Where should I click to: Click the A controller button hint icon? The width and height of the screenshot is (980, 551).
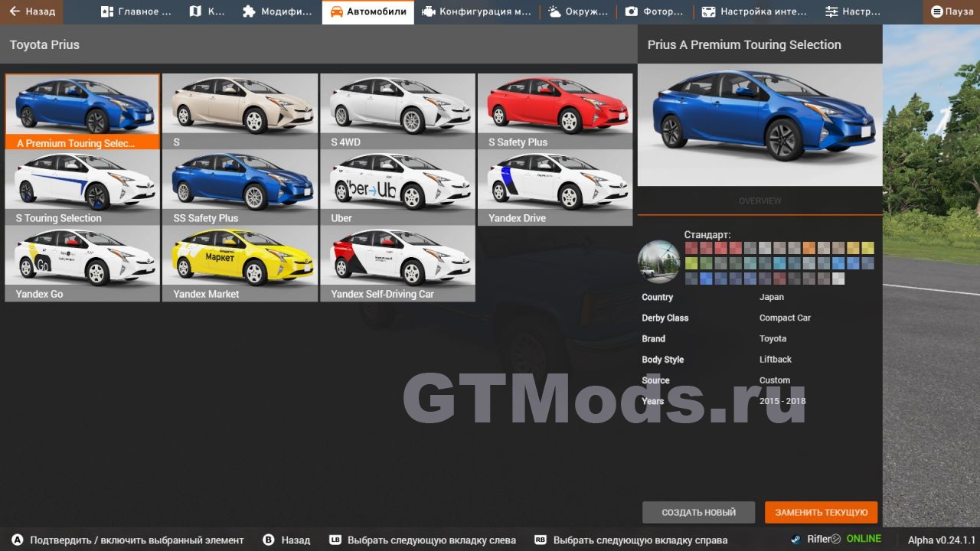[18, 540]
